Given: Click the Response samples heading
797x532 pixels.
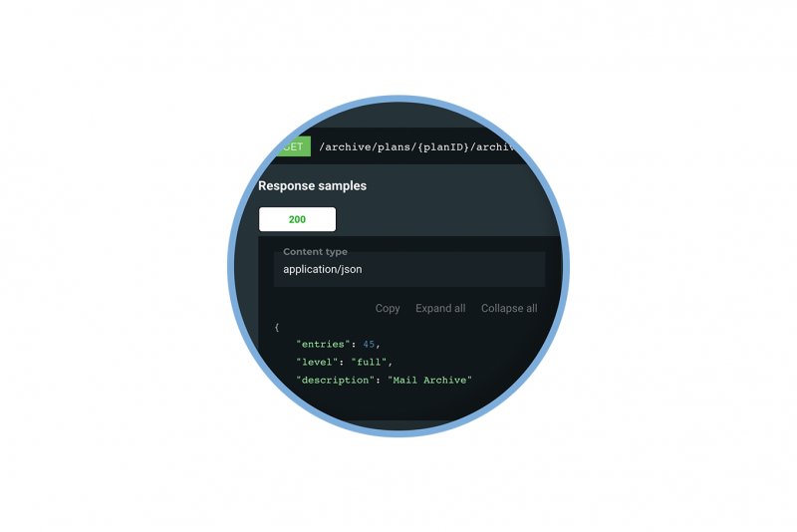Looking at the screenshot, I should [312, 186].
